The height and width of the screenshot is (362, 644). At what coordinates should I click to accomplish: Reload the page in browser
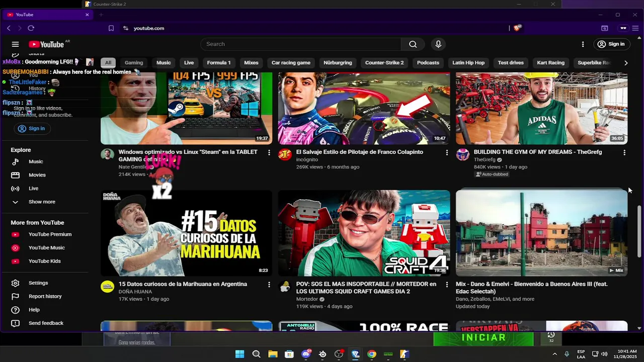pyautogui.click(x=31, y=28)
